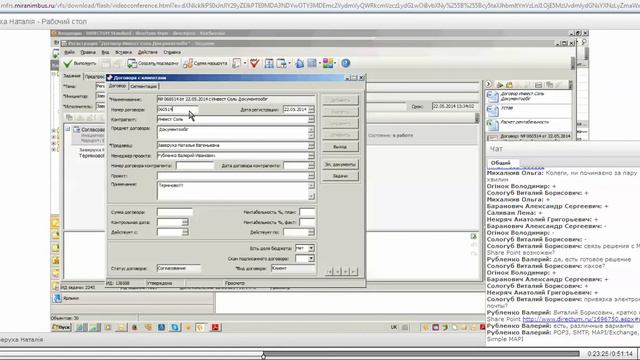640x360 pixels.
Task: Click the Предмет договора text area
Action: coord(233,133)
